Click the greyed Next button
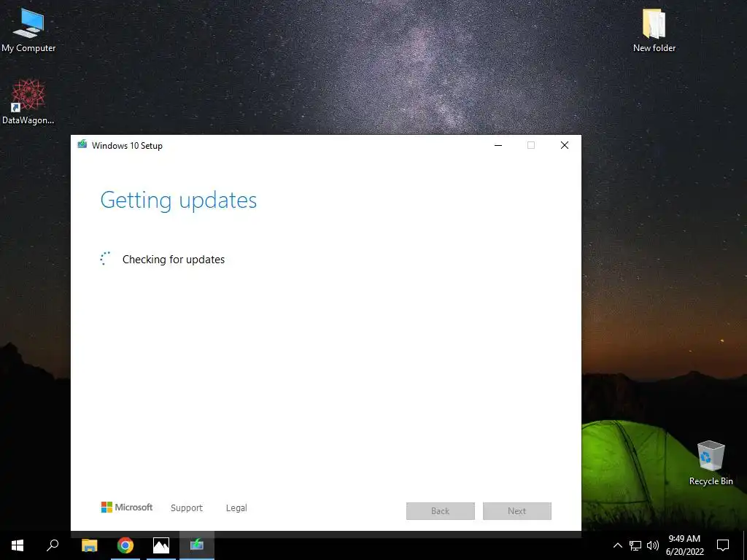The width and height of the screenshot is (747, 560). (x=517, y=511)
